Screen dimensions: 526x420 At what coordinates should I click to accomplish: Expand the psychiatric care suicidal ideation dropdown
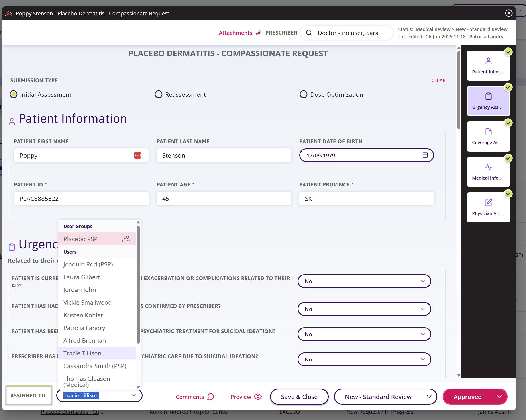[364, 359]
